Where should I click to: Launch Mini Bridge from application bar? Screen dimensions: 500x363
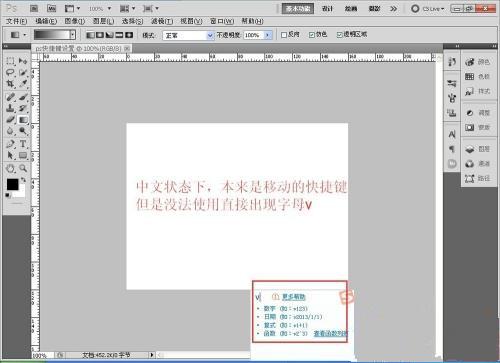coord(52,8)
